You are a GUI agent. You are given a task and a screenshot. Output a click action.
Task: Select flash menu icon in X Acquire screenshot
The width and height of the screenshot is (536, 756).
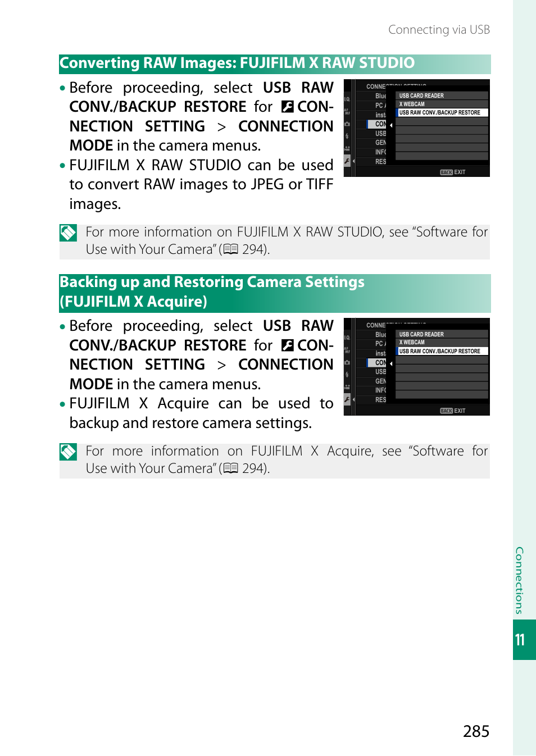[347, 375]
